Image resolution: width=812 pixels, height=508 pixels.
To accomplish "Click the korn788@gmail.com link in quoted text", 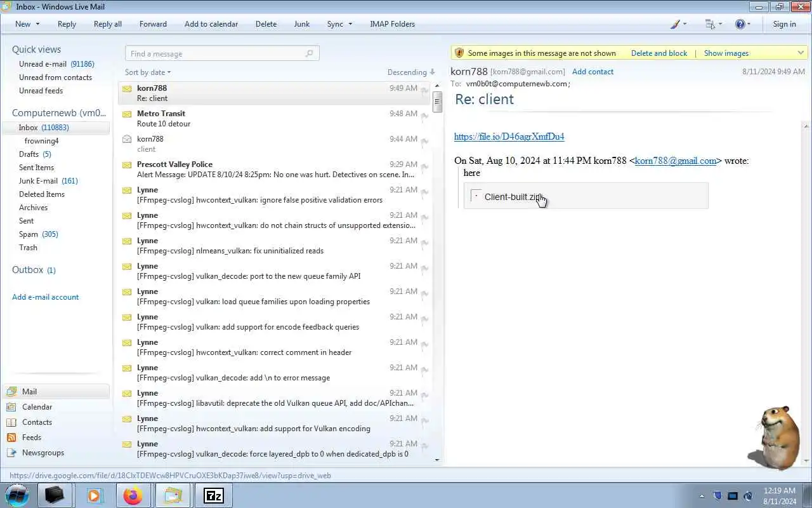I will (x=676, y=161).
